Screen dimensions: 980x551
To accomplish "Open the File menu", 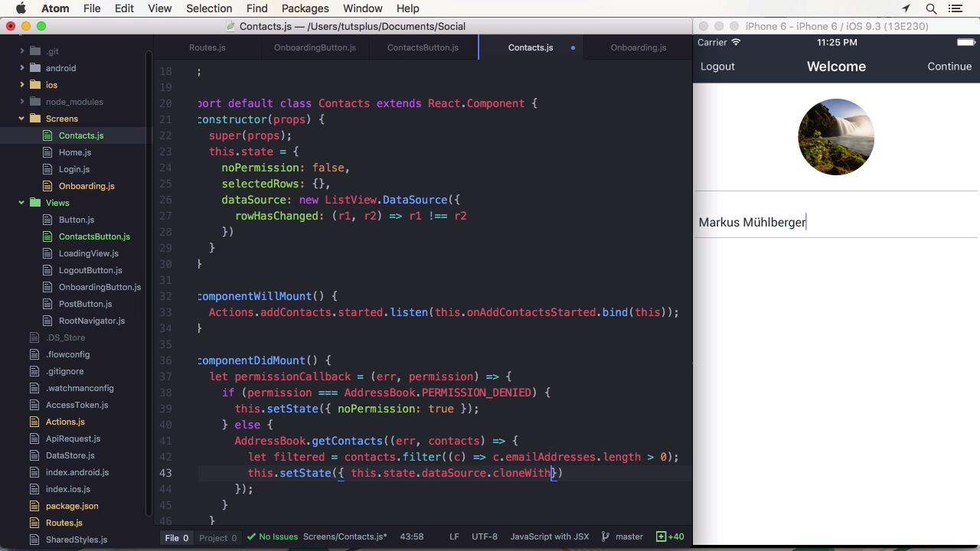I will (92, 8).
